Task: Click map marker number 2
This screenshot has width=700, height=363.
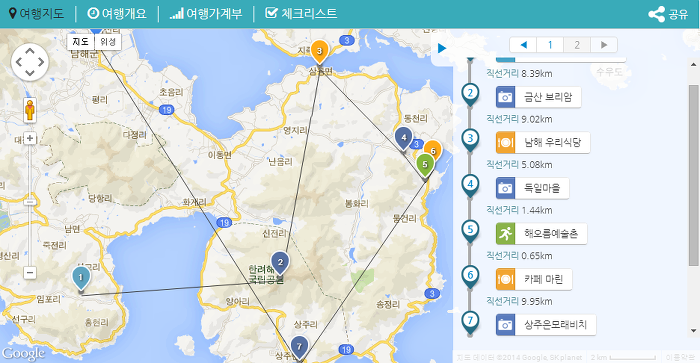Action: (x=280, y=263)
